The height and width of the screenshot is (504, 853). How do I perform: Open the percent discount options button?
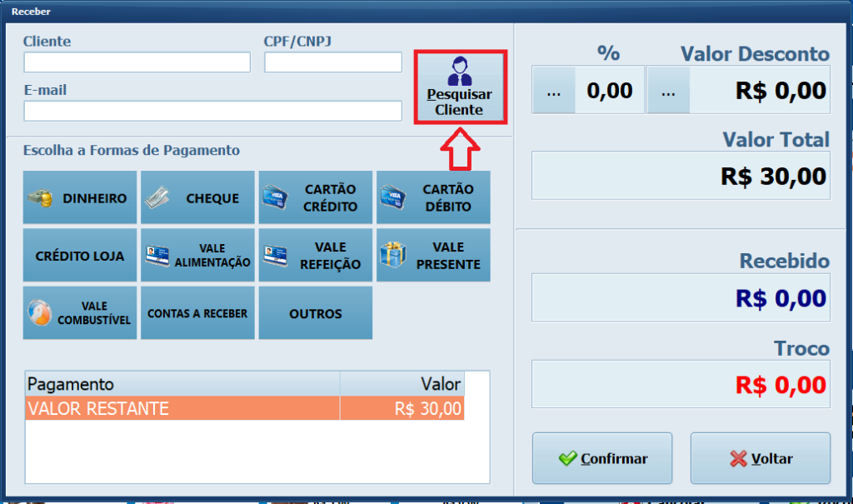pos(552,89)
